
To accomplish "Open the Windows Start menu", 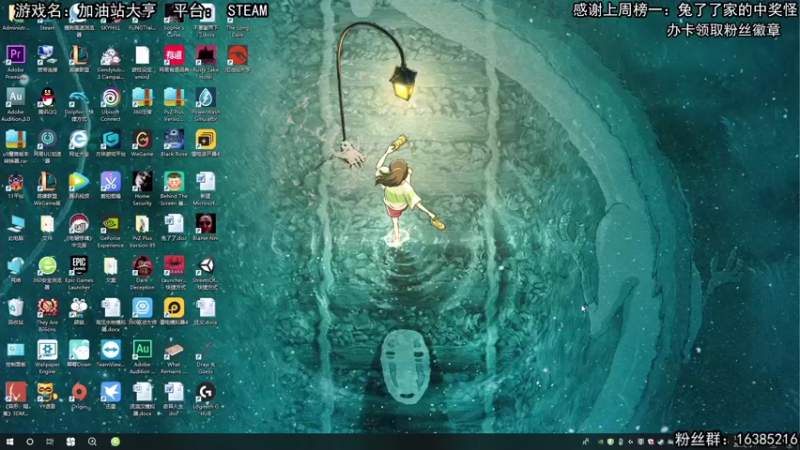I will coord(10,442).
